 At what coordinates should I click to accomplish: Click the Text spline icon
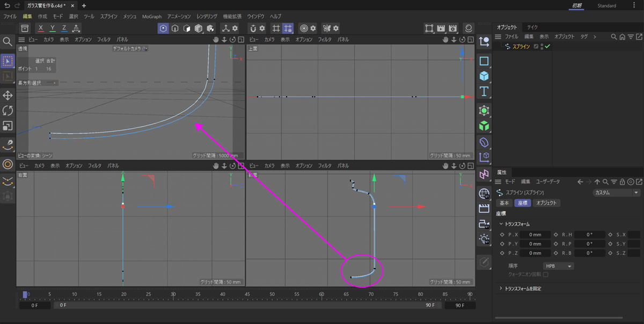pyautogui.click(x=484, y=91)
